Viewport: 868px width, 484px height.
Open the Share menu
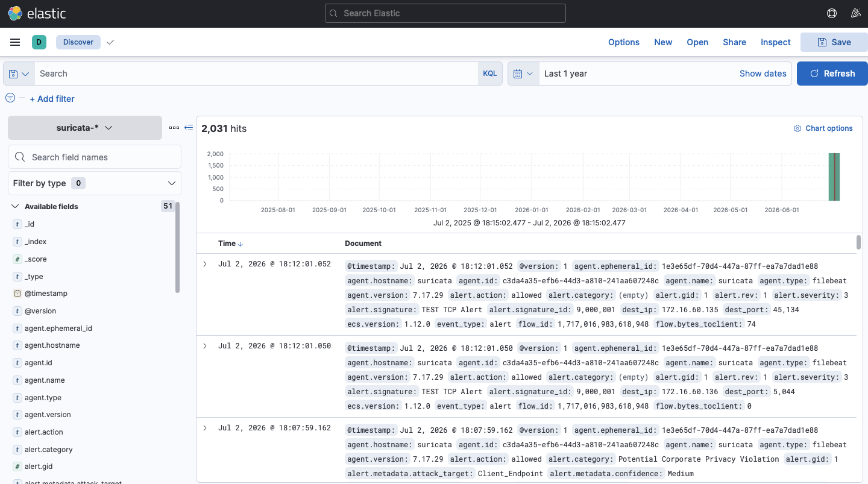(x=735, y=42)
